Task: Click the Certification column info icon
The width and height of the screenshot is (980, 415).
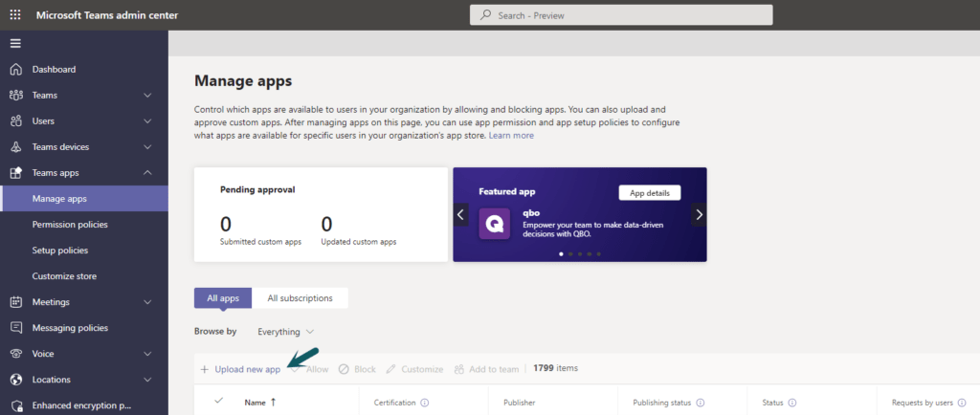Action: (425, 404)
